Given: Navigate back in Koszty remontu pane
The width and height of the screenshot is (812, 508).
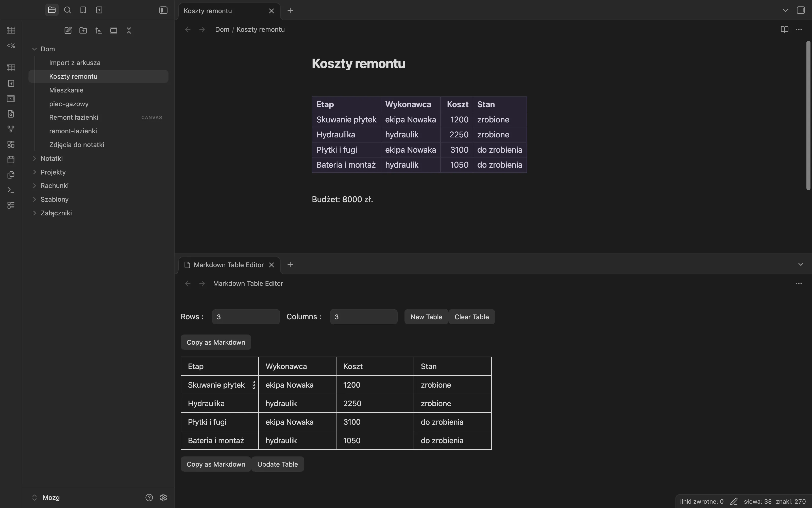Looking at the screenshot, I should (188, 29).
